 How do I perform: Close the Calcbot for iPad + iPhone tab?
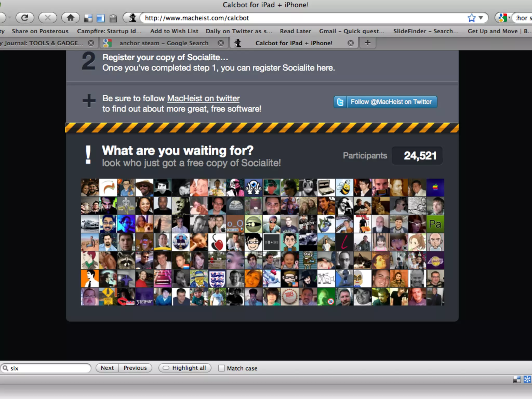(350, 43)
